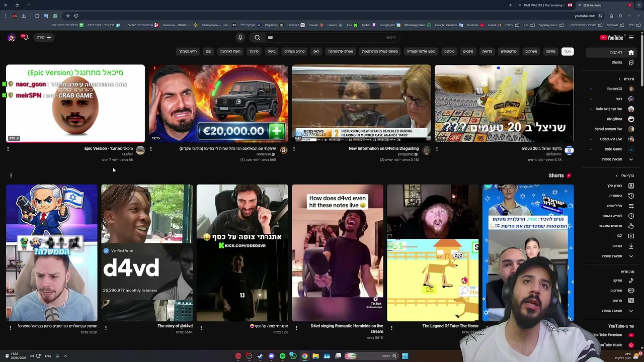Image resolution: width=644 pixels, height=362 pixels.
Task: Open your channel (הערוץ שלך) icon
Action: coord(631,186)
